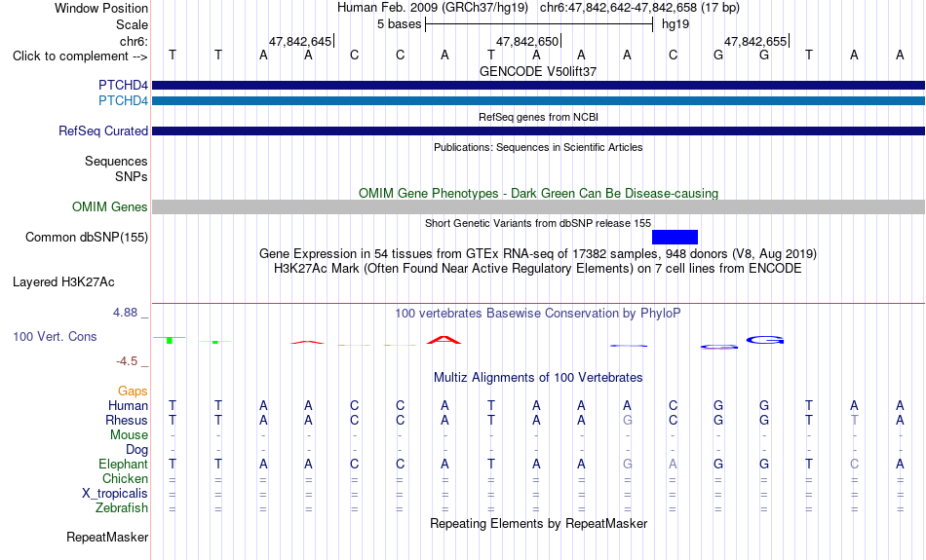Click the Human alignment row label
Screen dimensions: 926x560
pyautogui.click(x=128, y=406)
